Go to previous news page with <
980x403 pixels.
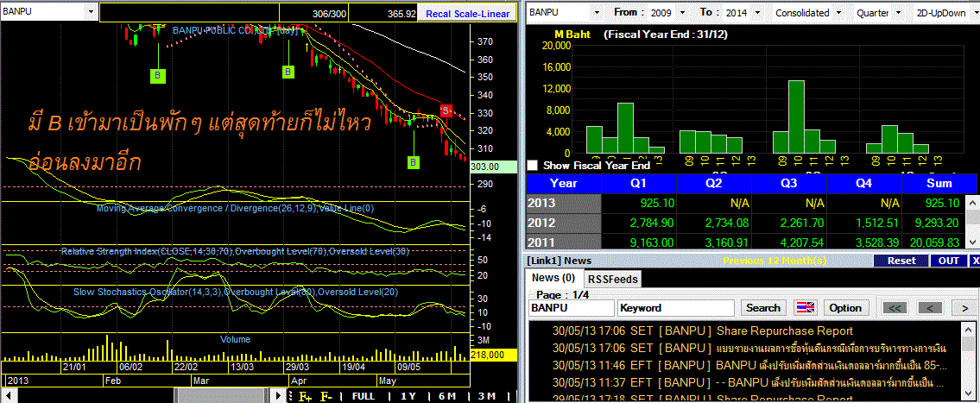[929, 307]
